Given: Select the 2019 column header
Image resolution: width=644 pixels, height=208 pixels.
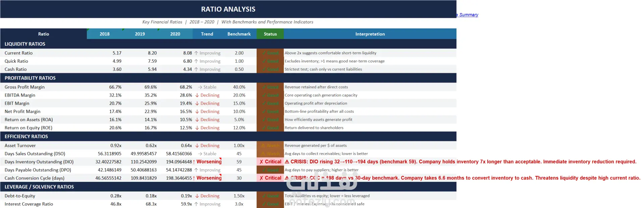Looking at the screenshot, I should click(x=140, y=34).
